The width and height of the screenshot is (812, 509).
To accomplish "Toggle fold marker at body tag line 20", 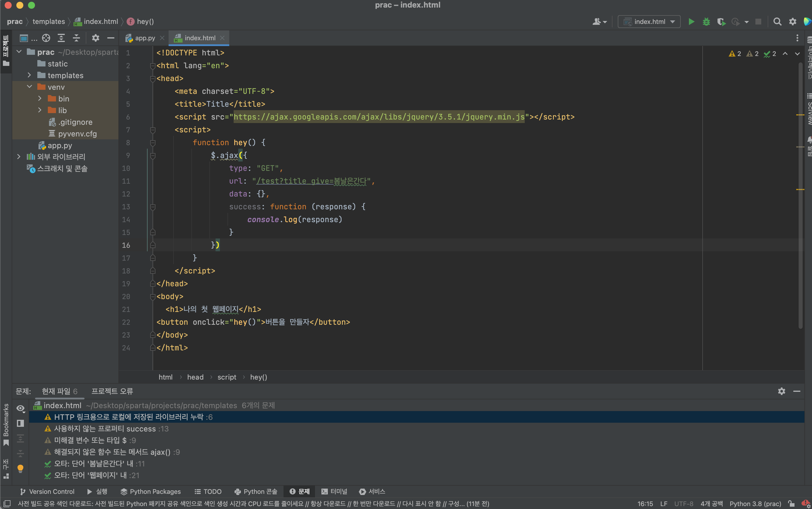I will (x=153, y=297).
